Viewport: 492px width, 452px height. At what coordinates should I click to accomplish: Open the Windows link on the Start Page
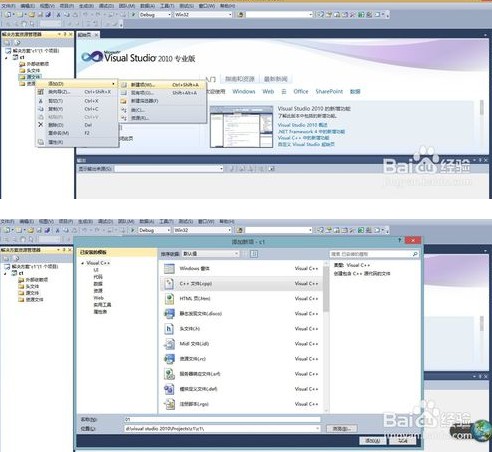click(x=244, y=91)
